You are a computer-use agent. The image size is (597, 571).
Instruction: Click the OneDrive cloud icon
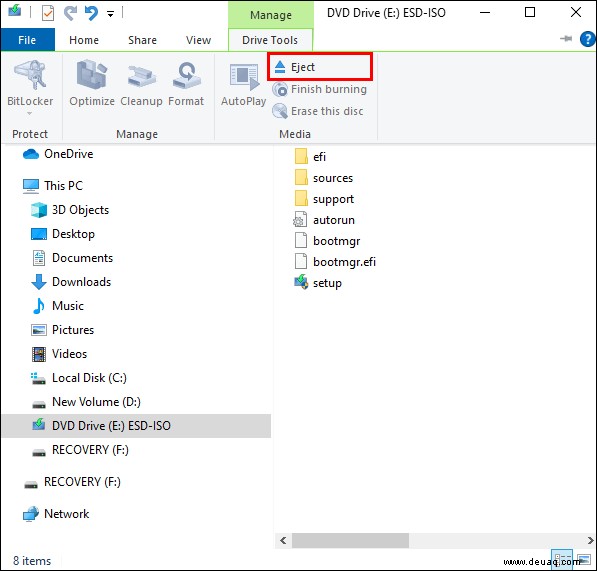31,154
